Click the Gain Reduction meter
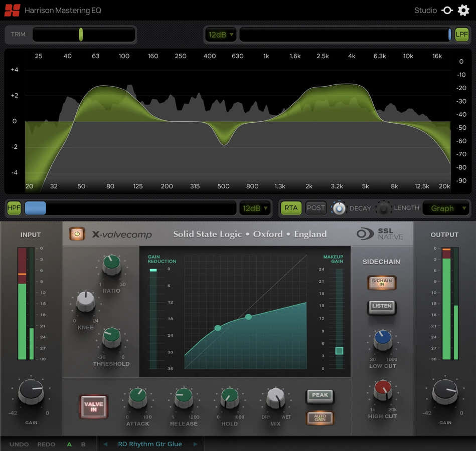Image resolution: width=476 pixels, height=451 pixels. pyautogui.click(x=153, y=319)
